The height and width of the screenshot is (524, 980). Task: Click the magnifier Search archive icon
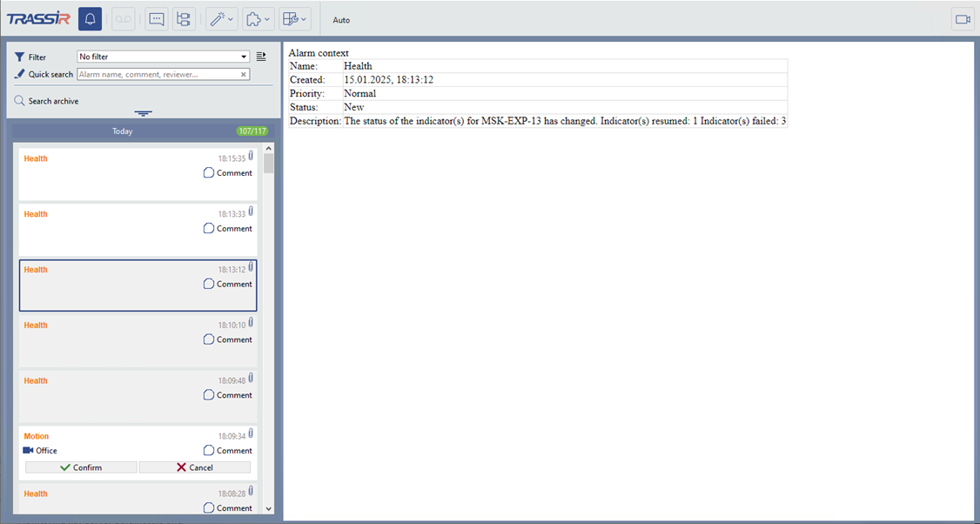pos(19,101)
